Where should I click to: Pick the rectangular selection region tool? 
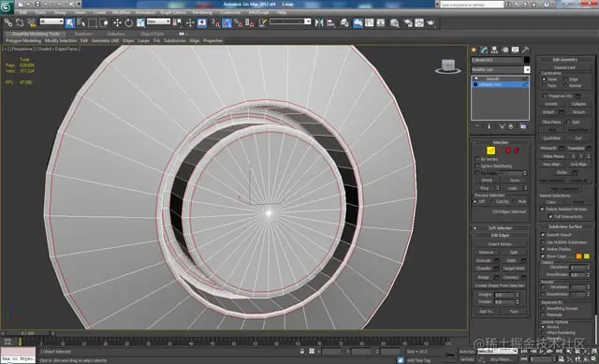93,22
